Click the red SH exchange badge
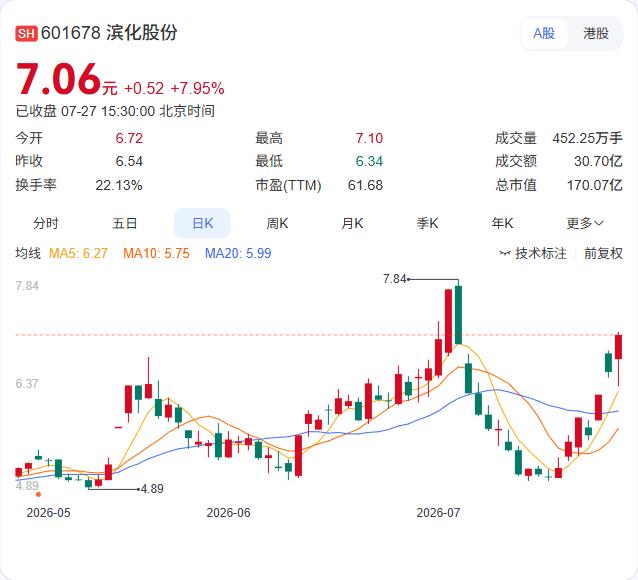Image resolution: width=638 pixels, height=580 pixels. pos(26,33)
